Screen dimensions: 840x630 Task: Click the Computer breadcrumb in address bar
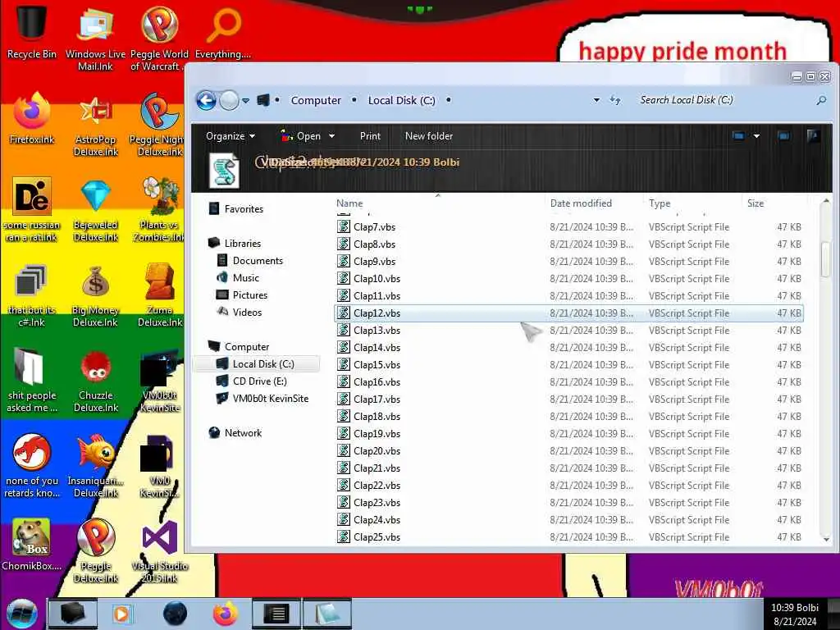316,100
